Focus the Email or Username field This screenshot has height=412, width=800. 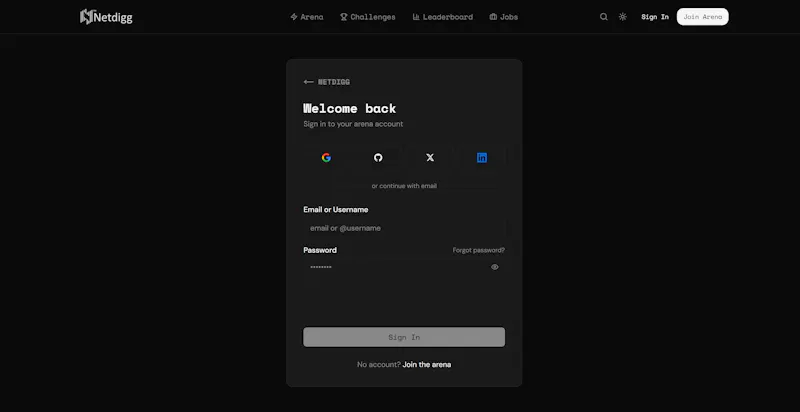tap(404, 228)
